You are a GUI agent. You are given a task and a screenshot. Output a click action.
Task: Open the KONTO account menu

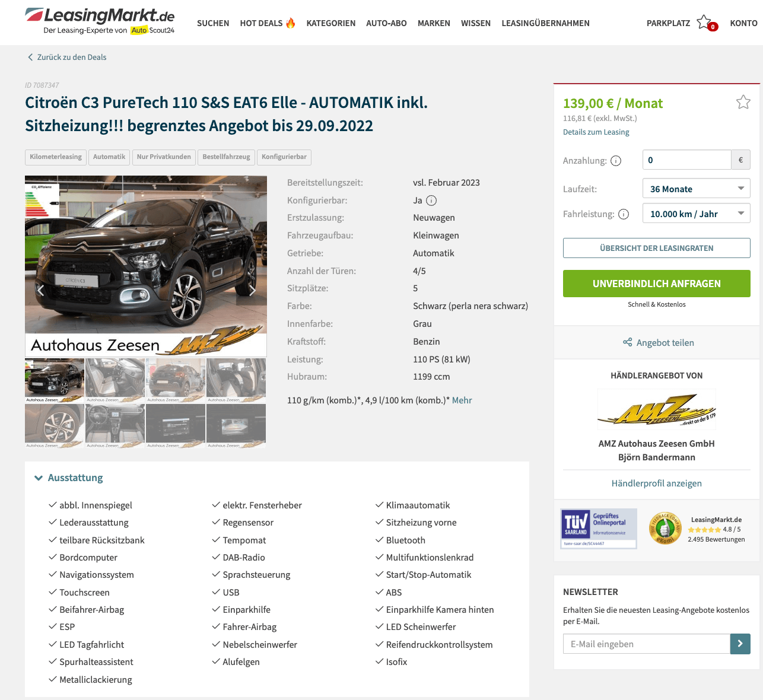click(743, 23)
